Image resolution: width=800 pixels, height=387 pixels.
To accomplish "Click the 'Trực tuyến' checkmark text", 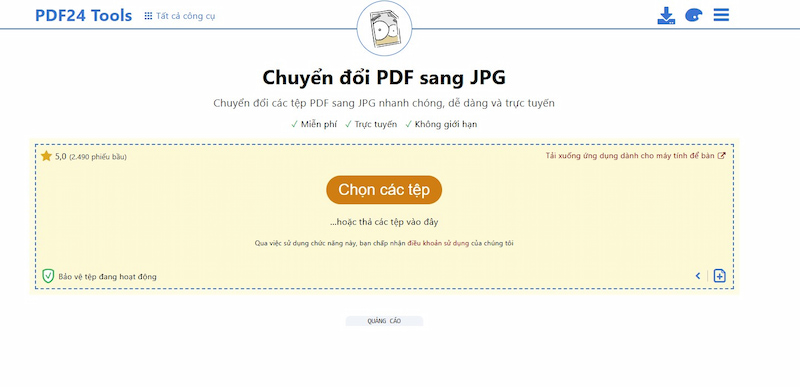I will tap(371, 124).
